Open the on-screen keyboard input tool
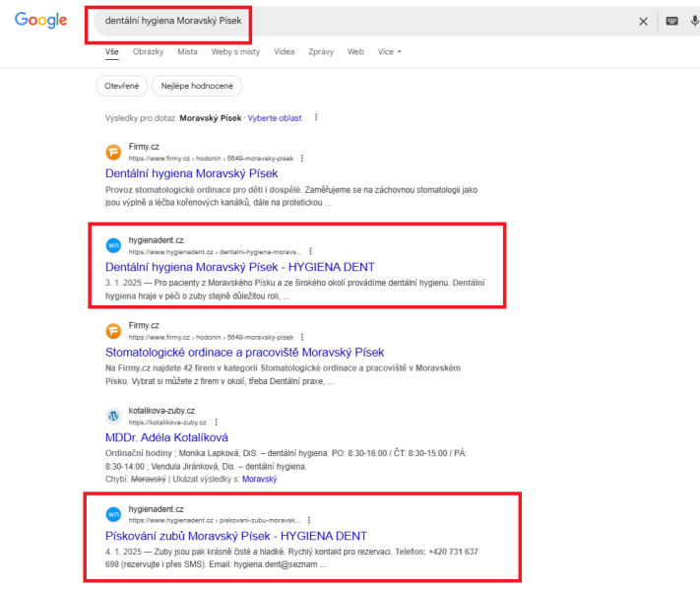 coord(671,21)
